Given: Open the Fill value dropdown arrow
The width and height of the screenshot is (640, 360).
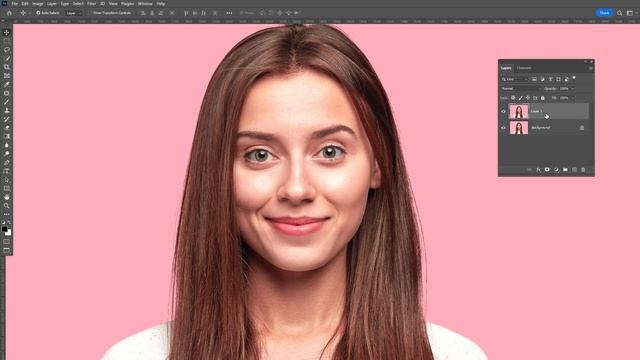Looking at the screenshot, I should coord(572,98).
